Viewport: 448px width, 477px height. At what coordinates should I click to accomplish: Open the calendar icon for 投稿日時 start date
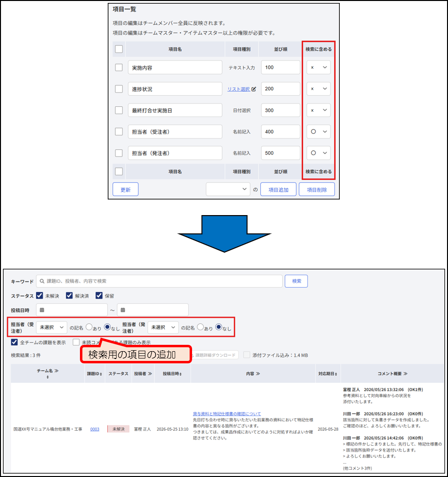(x=42, y=310)
